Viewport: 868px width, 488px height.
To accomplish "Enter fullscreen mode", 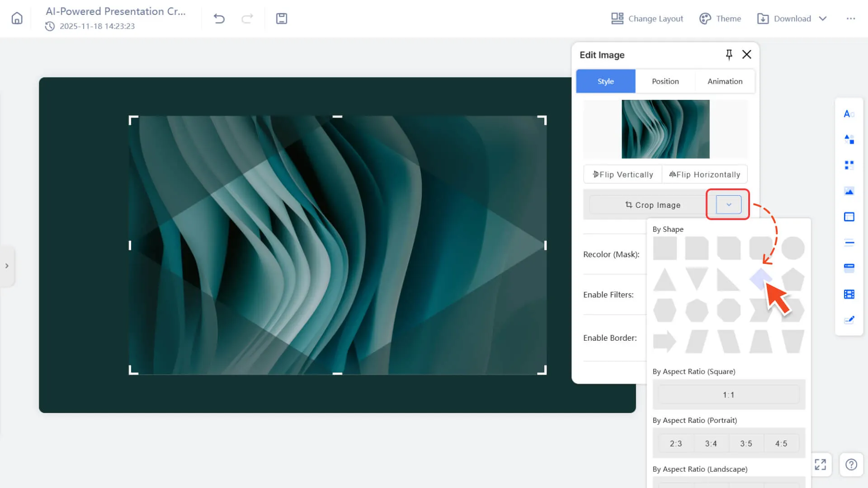I will (x=820, y=465).
